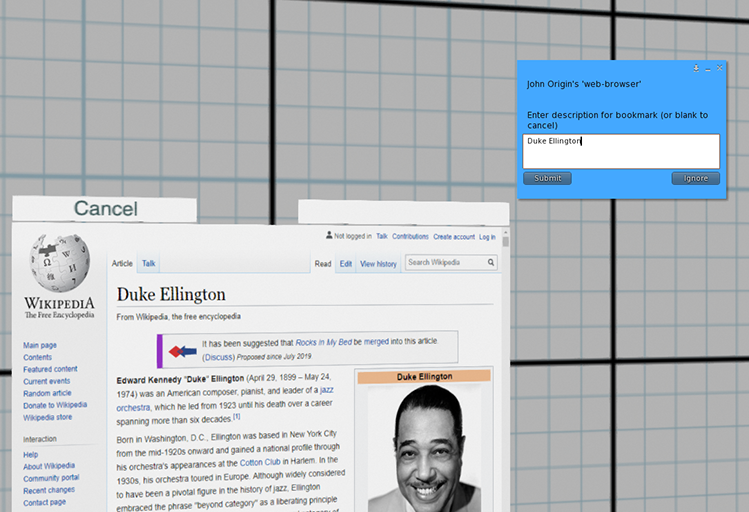Click the merge arrows icon in the notice

pos(183,351)
